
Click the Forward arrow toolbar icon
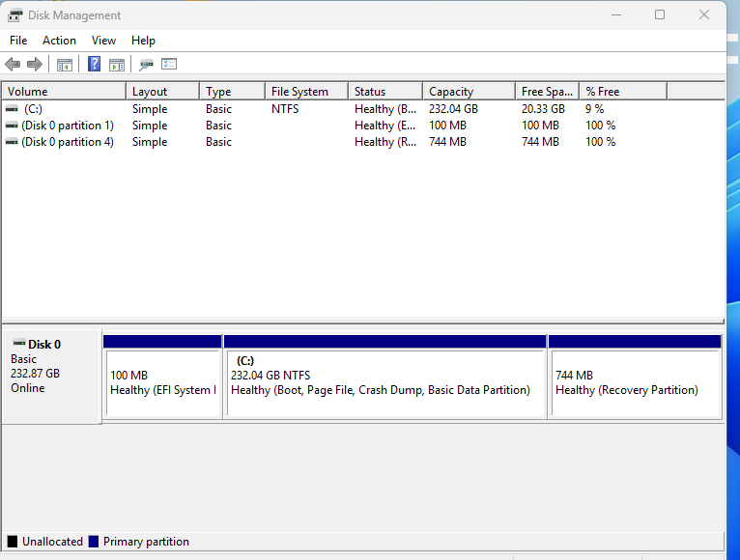tap(35, 64)
